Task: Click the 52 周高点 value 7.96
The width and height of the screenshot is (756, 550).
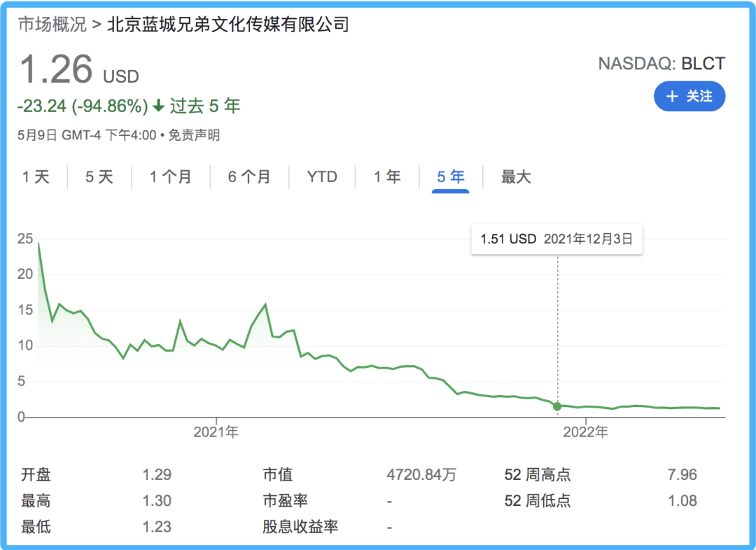Action: [682, 475]
